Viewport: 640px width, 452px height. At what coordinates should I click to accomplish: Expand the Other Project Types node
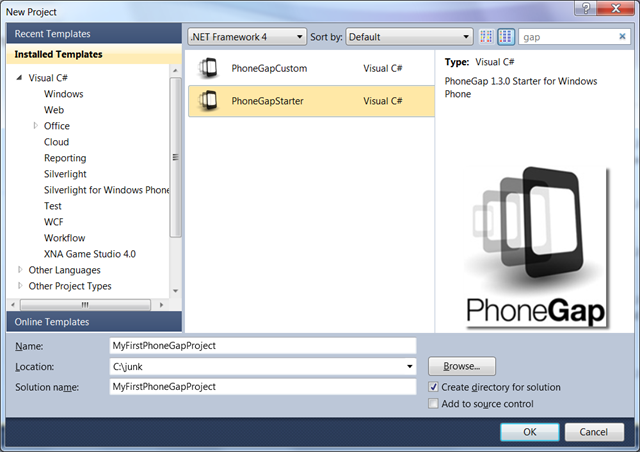20,285
